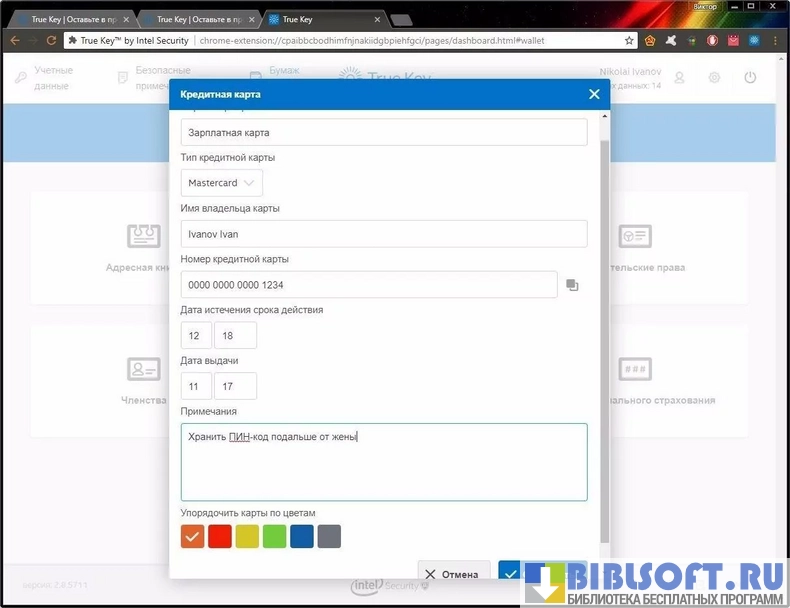Copy the credit card number icon

tap(572, 285)
